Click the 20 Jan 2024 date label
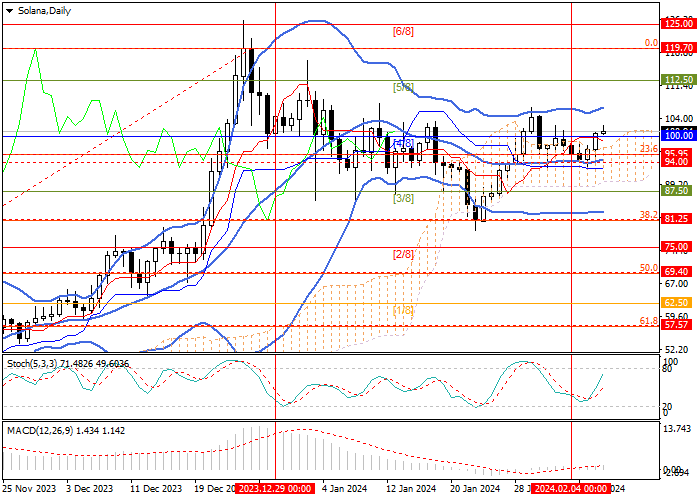This screenshot has width=700, height=500. coord(475,488)
